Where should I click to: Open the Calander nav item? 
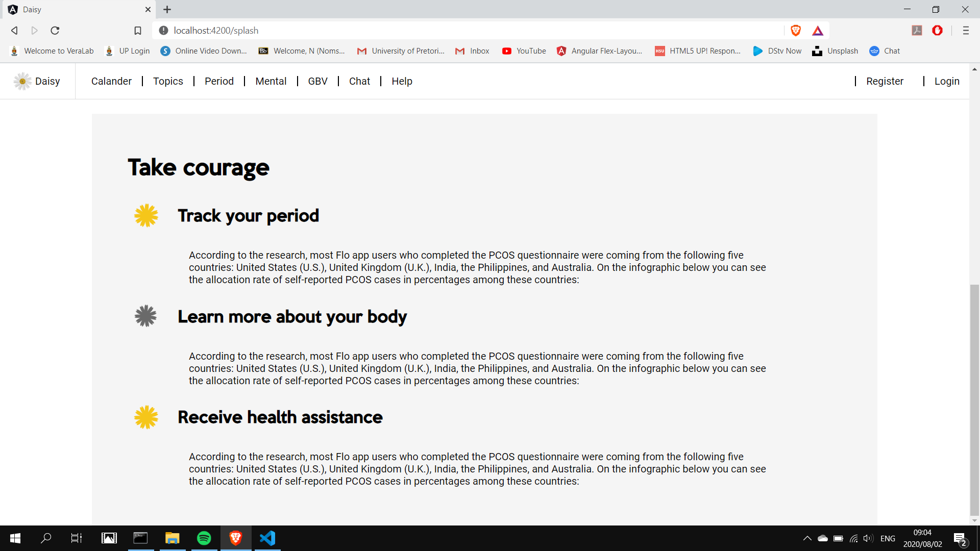pyautogui.click(x=111, y=81)
